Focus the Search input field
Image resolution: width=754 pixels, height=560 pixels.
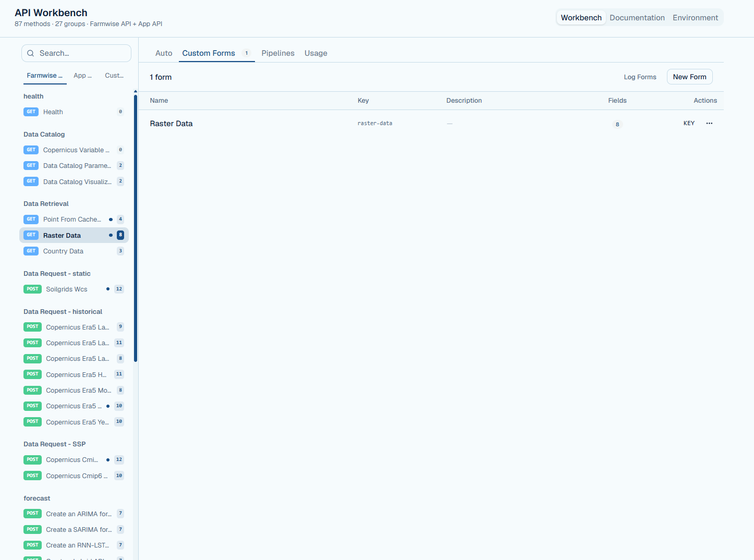pyautogui.click(x=76, y=53)
